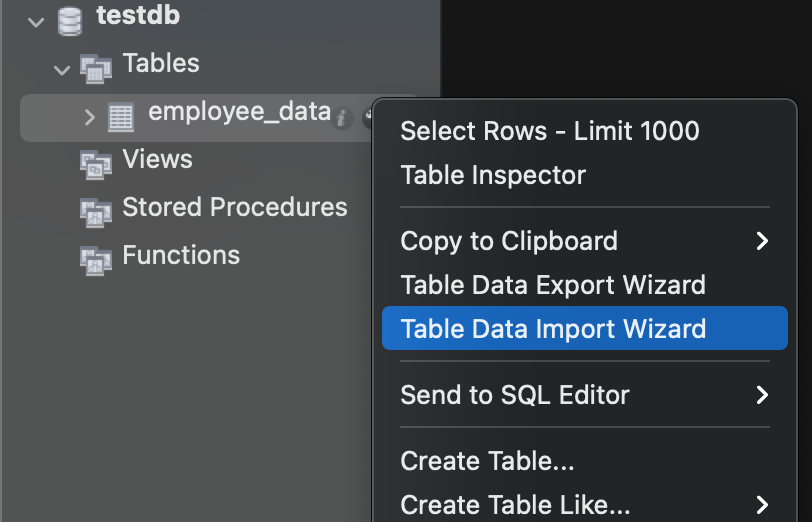This screenshot has width=812, height=522.
Task: Click the testdb database icon
Action: click(x=70, y=19)
